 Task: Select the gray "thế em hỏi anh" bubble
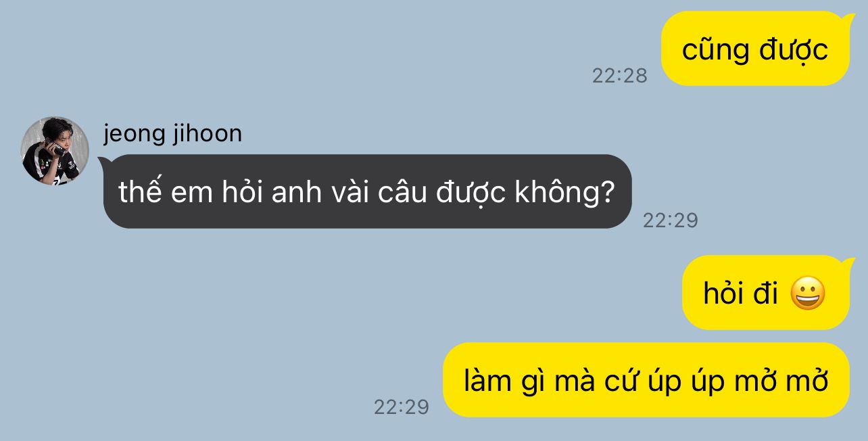click(367, 191)
